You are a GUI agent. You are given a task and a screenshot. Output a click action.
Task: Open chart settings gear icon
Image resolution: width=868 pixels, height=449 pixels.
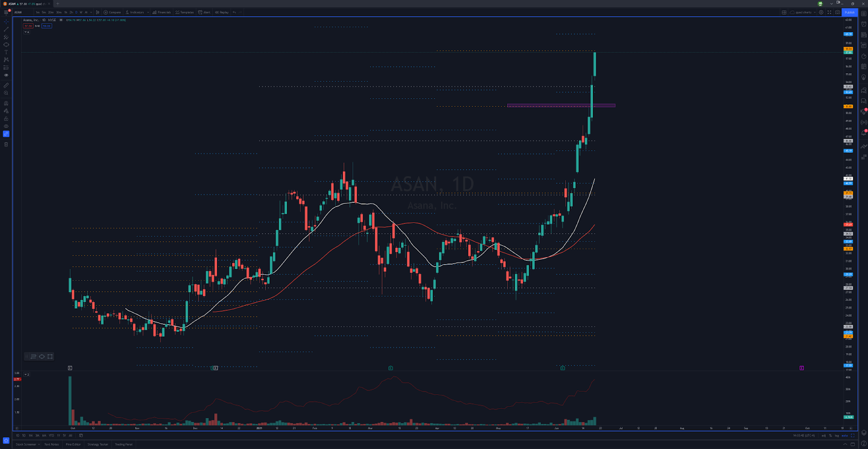click(x=821, y=12)
